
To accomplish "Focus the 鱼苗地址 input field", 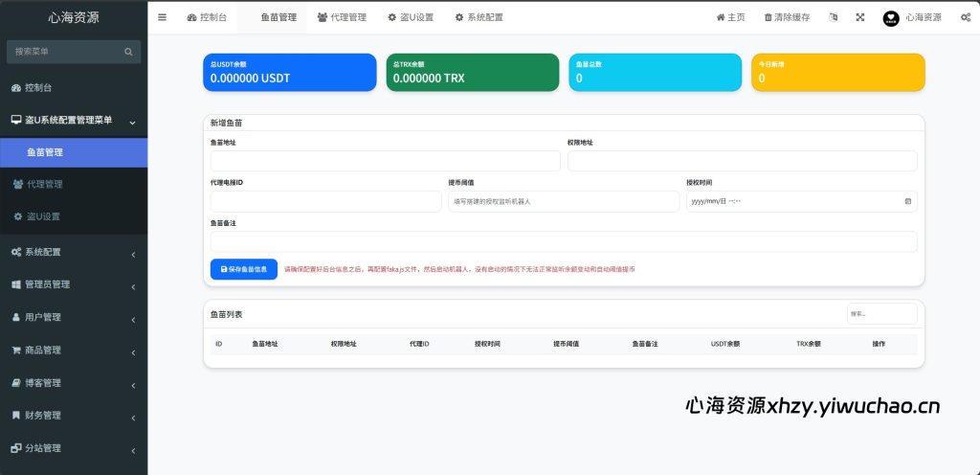I will coord(385,161).
